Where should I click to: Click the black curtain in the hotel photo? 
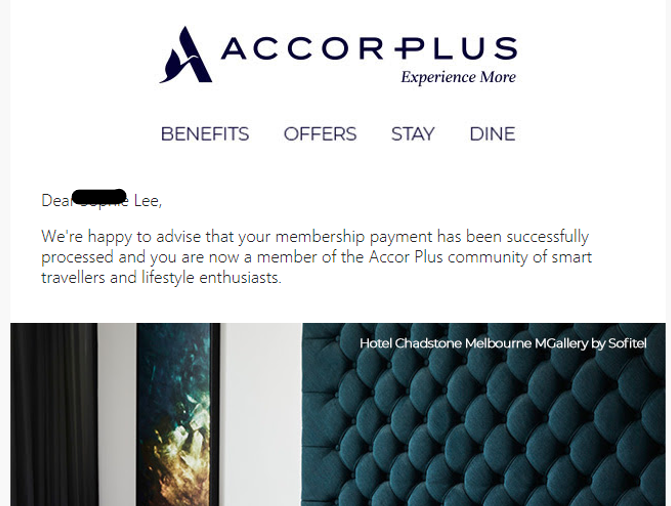(x=54, y=414)
